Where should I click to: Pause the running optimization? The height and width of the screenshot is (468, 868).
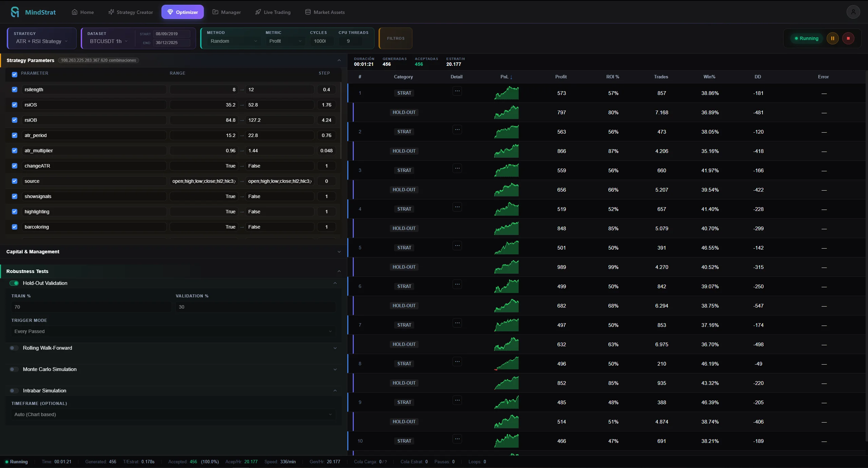[832, 38]
